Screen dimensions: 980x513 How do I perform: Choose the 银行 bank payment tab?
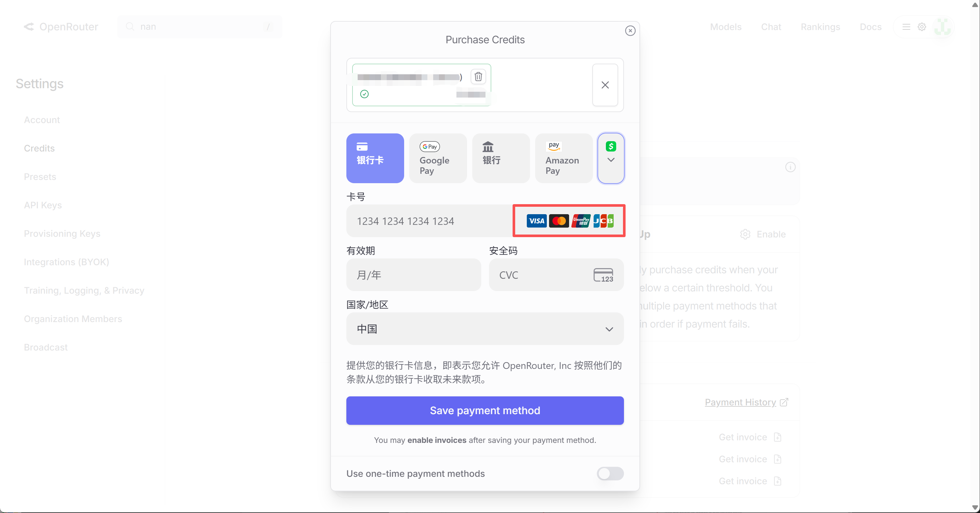[501, 158]
